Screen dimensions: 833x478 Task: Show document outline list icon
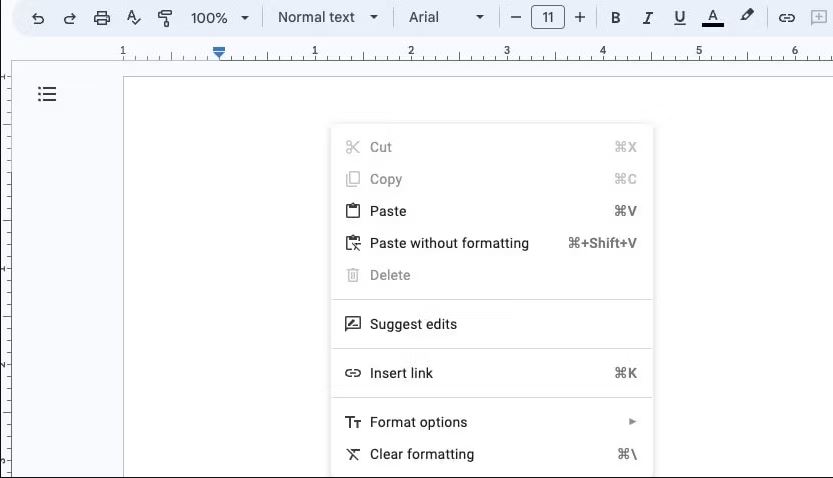click(47, 94)
